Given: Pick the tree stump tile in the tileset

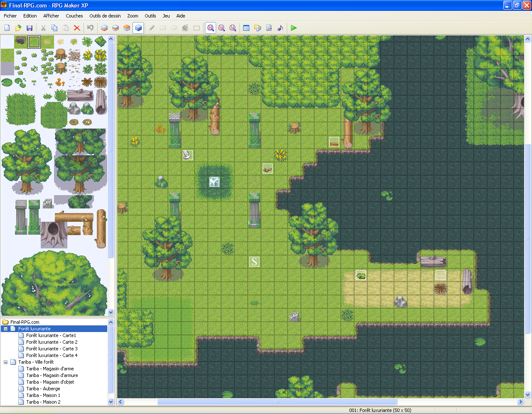Looking at the screenshot, I should pos(61,55).
